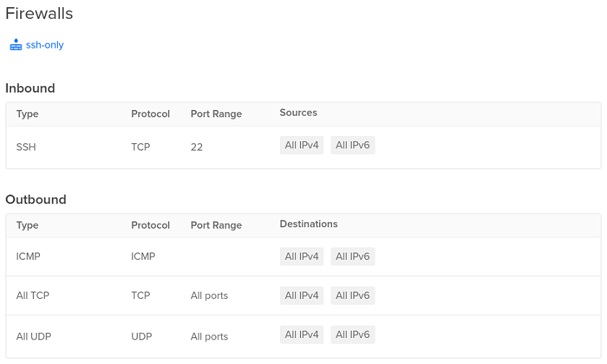This screenshot has width=607, height=364.
Task: Select the All UDP outbound rule row
Action: coord(304,337)
